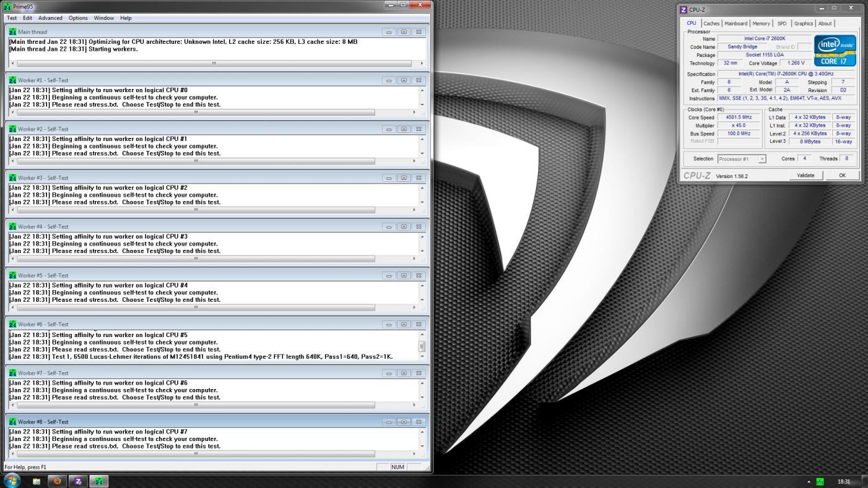Click green Prime95 system tray icon
The image size is (868, 488).
(x=820, y=482)
